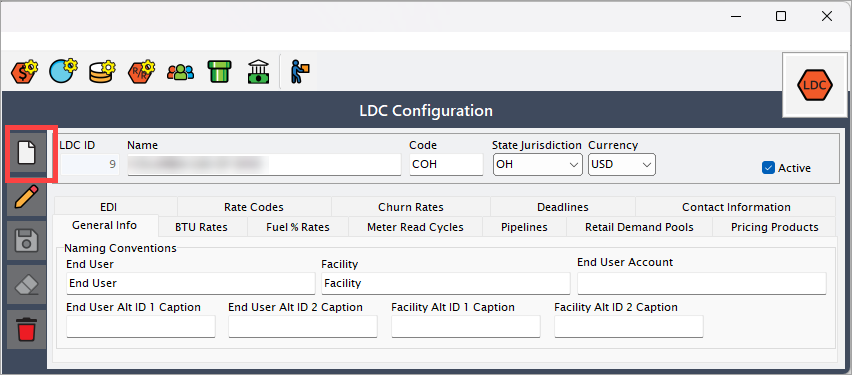Open the coin stack gear icon

(103, 71)
